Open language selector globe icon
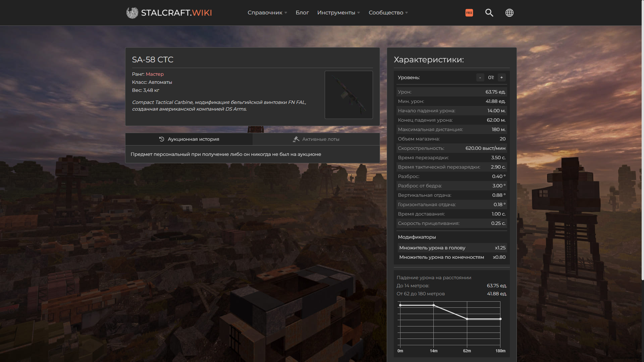This screenshot has width=644, height=362. 509,13
